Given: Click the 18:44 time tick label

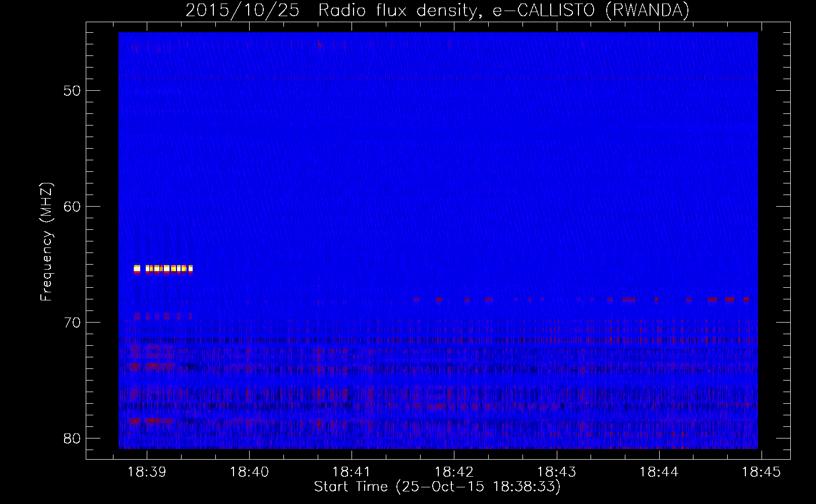Looking at the screenshot, I should [659, 472].
